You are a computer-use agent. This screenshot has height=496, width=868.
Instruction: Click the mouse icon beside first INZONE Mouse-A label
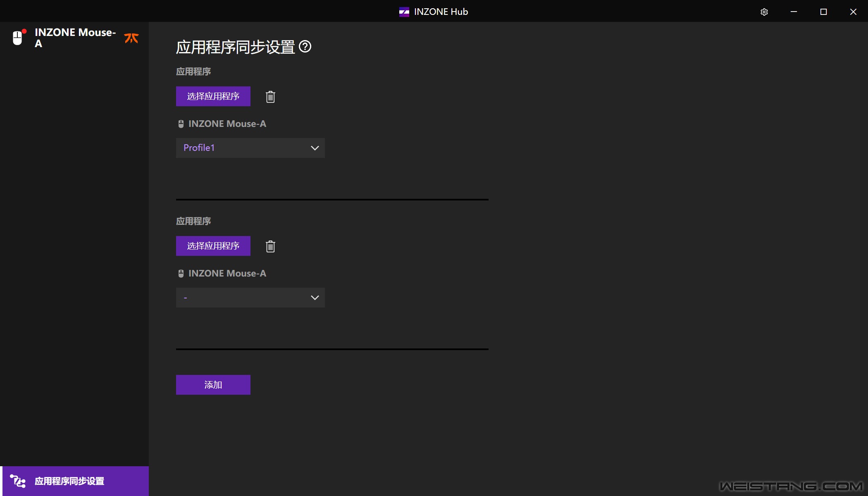pos(181,124)
